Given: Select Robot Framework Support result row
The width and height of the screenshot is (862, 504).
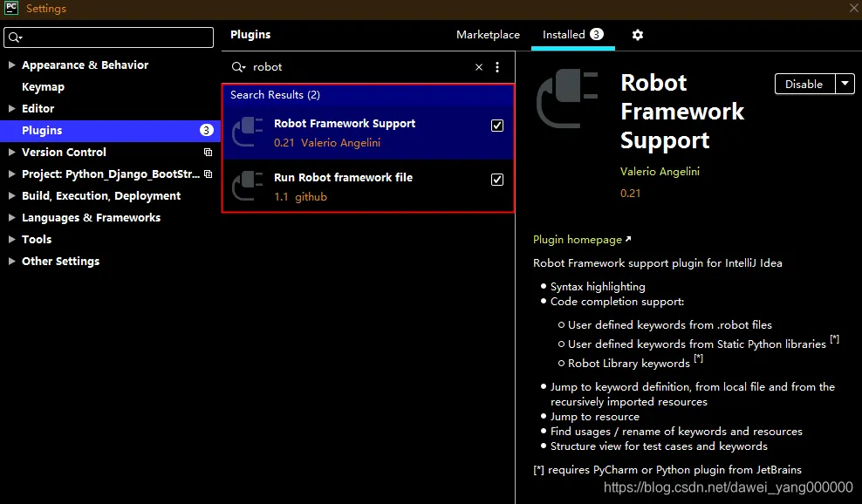Looking at the screenshot, I should point(368,133).
